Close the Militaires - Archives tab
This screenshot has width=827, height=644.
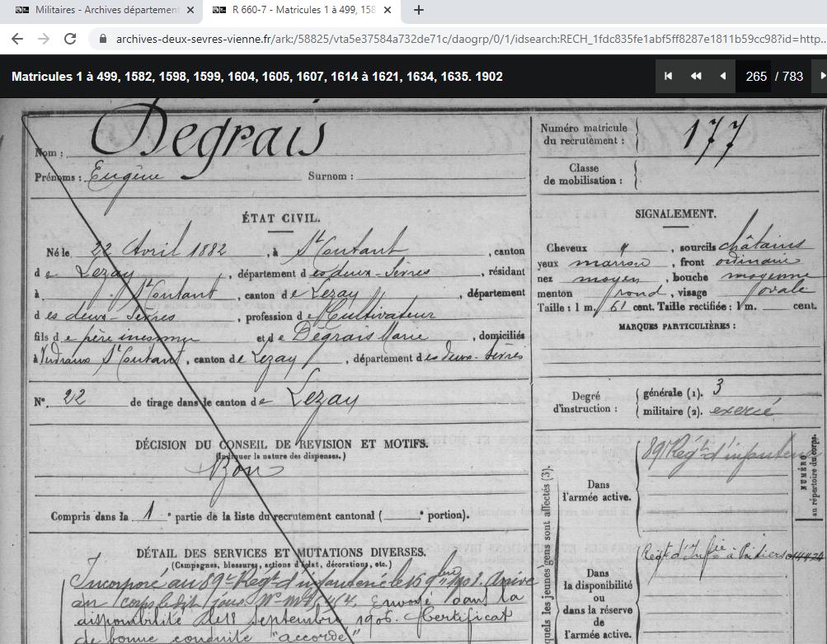pos(191,10)
